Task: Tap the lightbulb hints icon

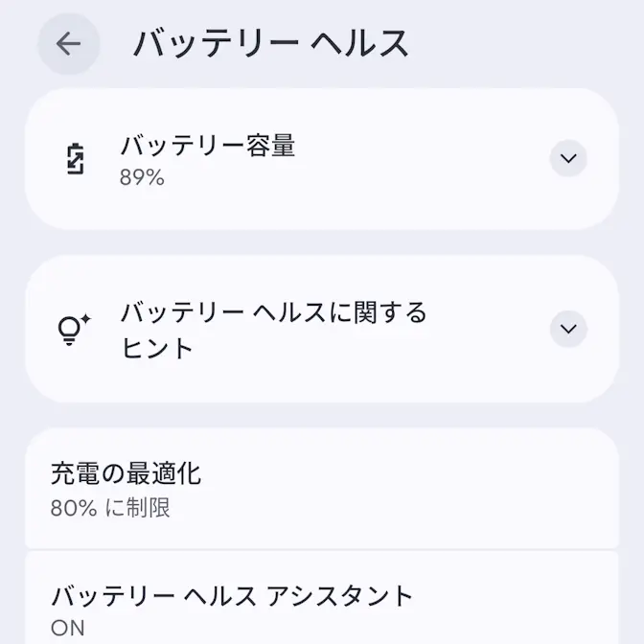Action: click(x=74, y=330)
